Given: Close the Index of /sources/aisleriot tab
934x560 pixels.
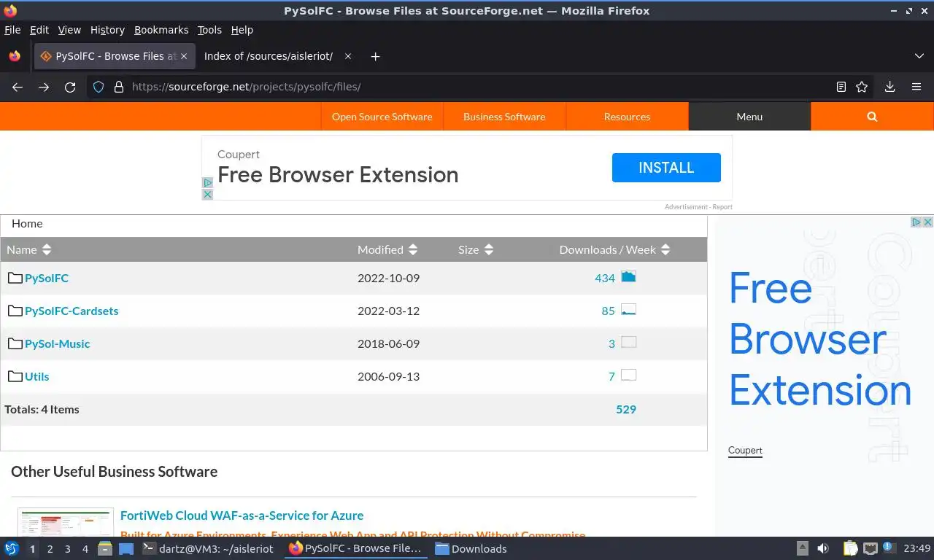Looking at the screenshot, I should click(348, 56).
